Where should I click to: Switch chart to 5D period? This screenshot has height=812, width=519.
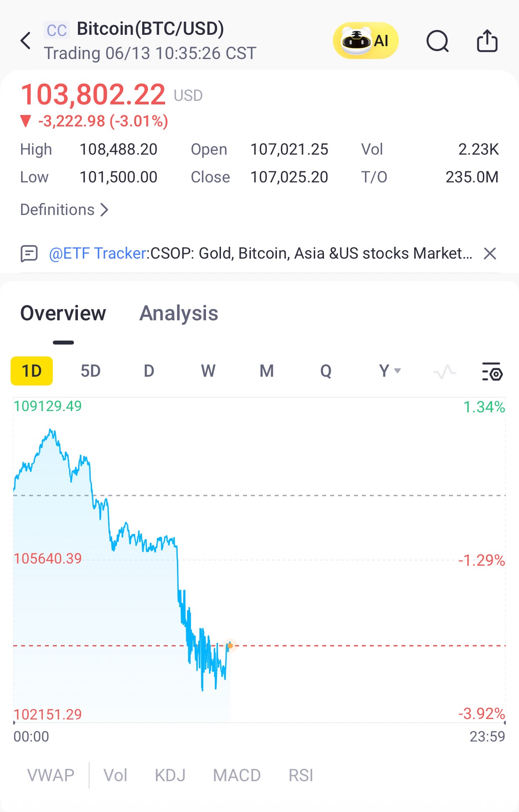(x=90, y=371)
